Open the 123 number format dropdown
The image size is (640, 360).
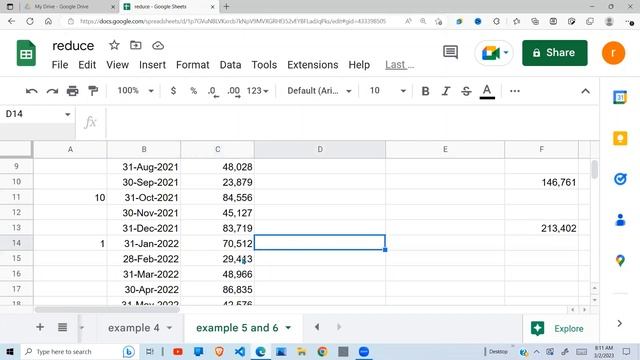[x=257, y=91]
